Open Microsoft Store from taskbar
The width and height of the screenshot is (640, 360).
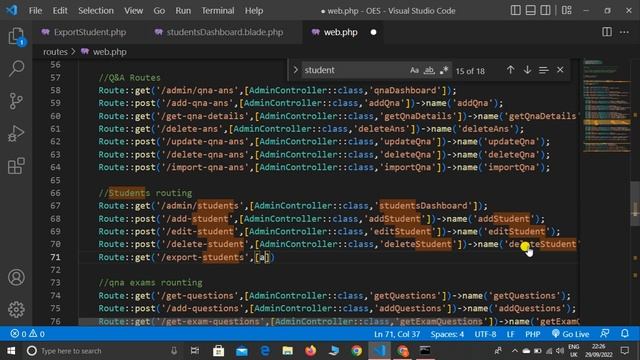[x=218, y=351]
